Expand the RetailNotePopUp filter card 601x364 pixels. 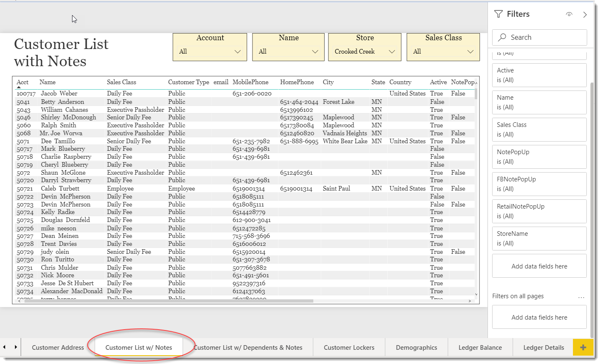[539, 211]
